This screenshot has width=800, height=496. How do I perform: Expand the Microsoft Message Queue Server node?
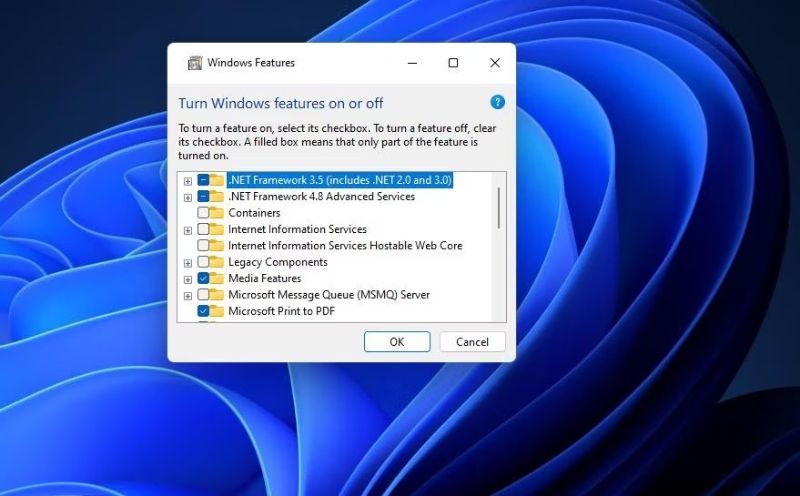tap(187, 295)
